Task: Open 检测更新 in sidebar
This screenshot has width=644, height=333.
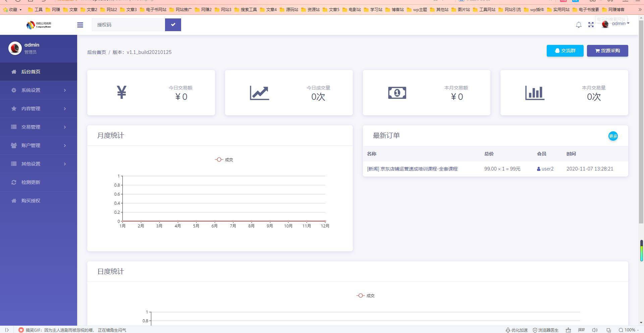Action: (x=39, y=182)
